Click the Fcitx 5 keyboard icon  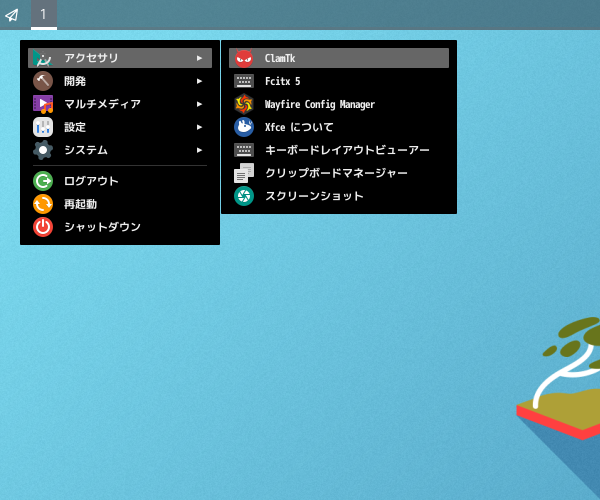(x=244, y=81)
